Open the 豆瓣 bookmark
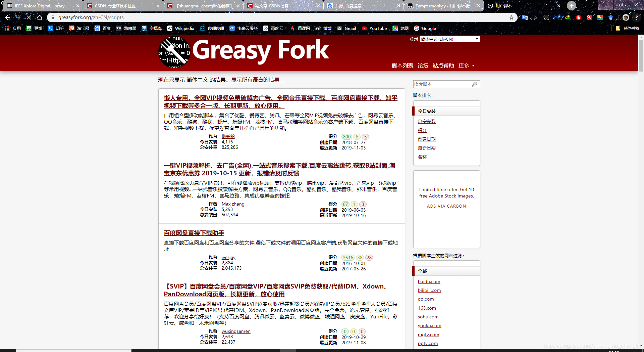Image resolution: width=644 pixels, height=352 pixels. pos(34,29)
